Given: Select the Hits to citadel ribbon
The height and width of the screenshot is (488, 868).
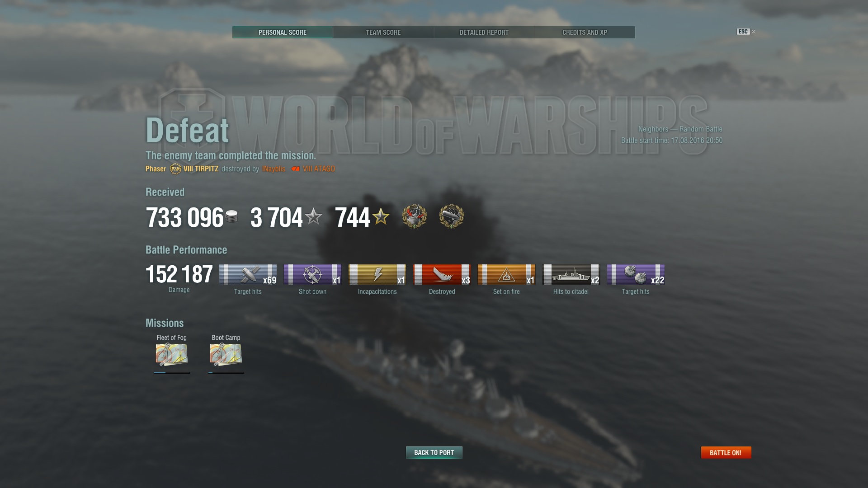Looking at the screenshot, I should [x=571, y=275].
